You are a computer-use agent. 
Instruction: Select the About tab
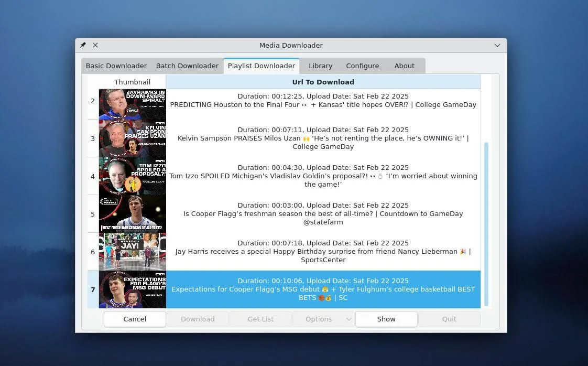[x=404, y=66]
